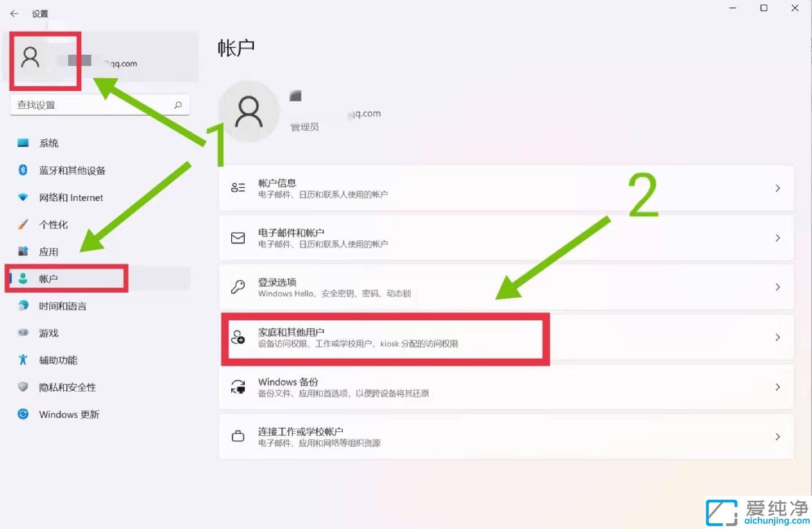Open 蓝牙和其他设备 via its Bluetooth icon
Screen dimensions: 812x529
23,170
